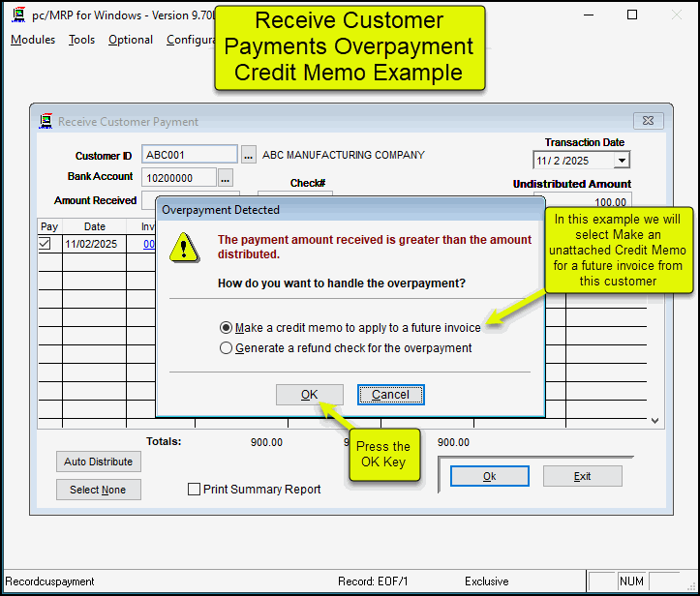Uncheck the Pay checkbox for 11/02/2025 row
The image size is (700, 596).
(45, 245)
